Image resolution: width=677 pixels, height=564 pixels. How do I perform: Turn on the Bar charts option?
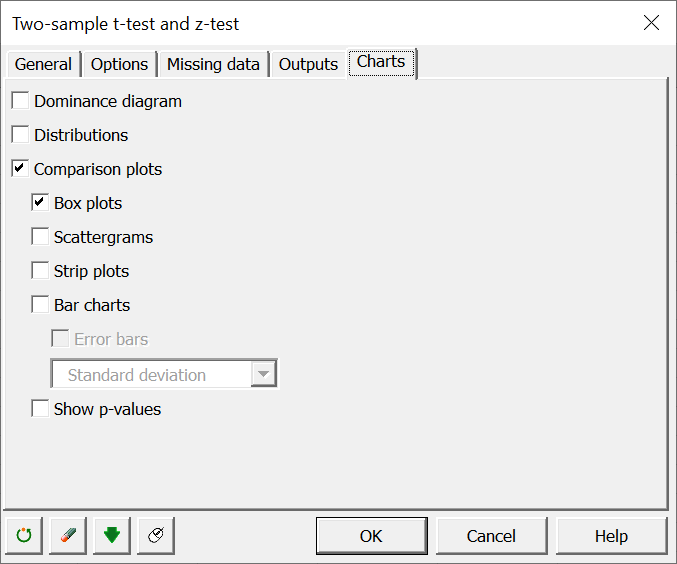[40, 304]
